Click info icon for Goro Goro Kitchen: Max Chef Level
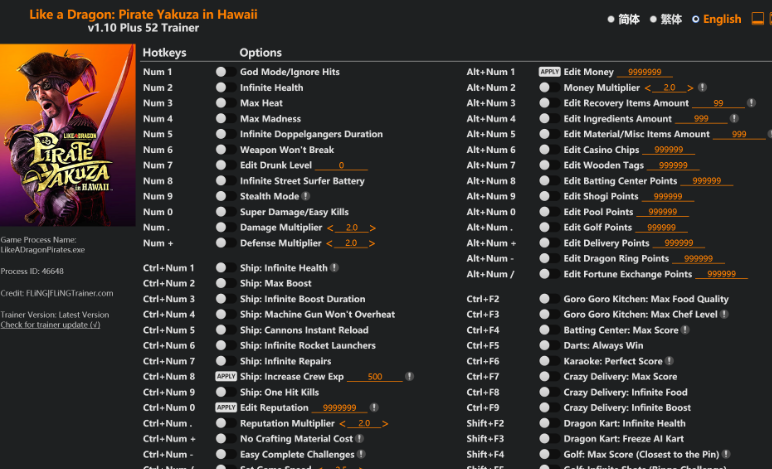772x469 pixels. tap(724, 314)
